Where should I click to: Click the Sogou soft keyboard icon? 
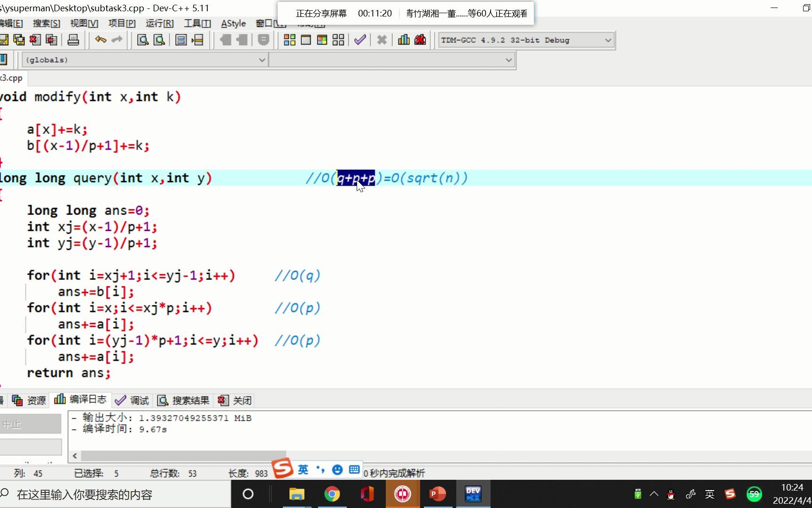354,469
